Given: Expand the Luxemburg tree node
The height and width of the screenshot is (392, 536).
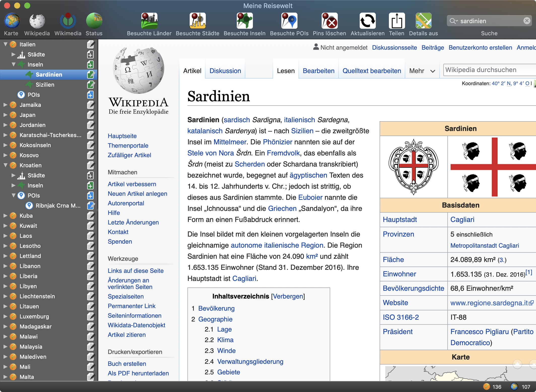Looking at the screenshot, I should [x=5, y=316].
